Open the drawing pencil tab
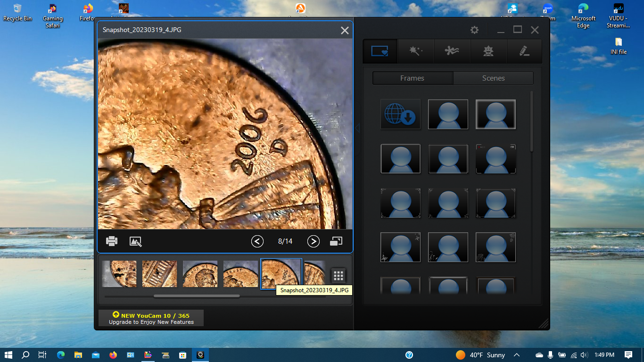The width and height of the screenshot is (644, 362). coord(524,51)
